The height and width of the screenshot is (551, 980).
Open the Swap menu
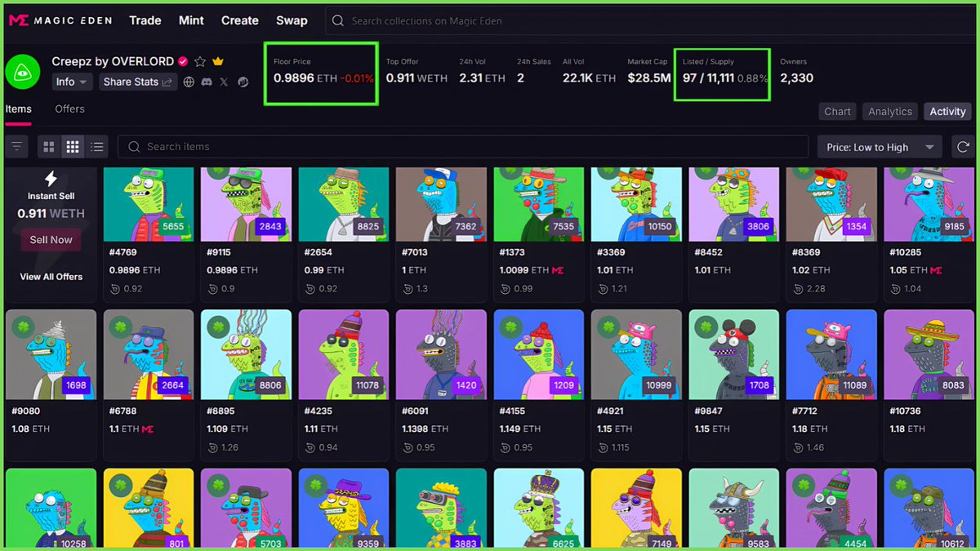click(292, 20)
